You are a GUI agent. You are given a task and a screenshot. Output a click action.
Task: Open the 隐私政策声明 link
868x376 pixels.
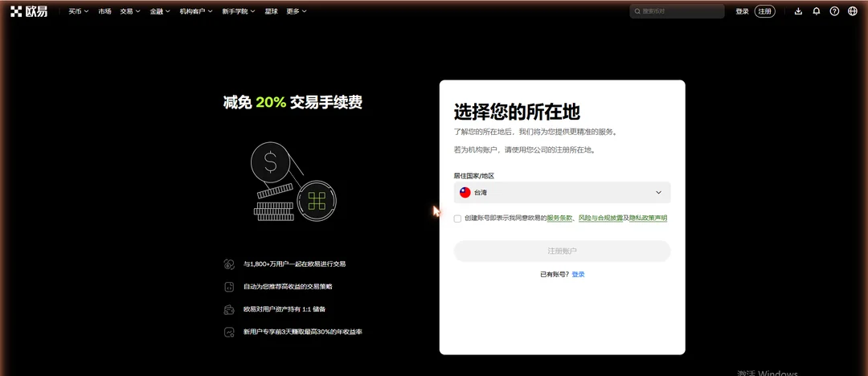pos(649,219)
